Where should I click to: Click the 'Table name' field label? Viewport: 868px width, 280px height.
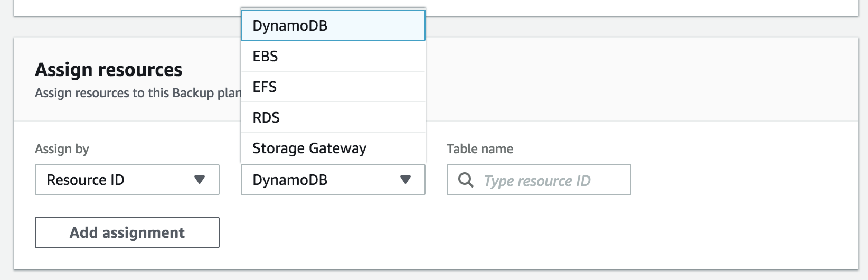click(479, 149)
